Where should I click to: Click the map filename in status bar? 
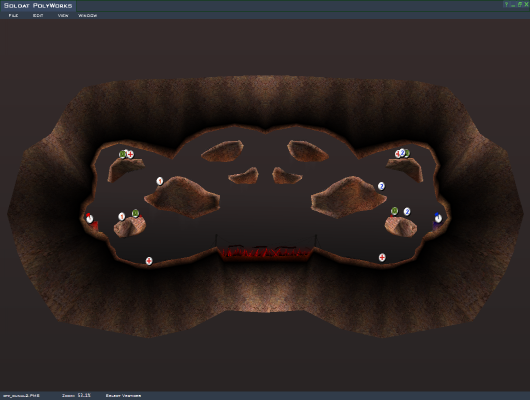(21, 396)
